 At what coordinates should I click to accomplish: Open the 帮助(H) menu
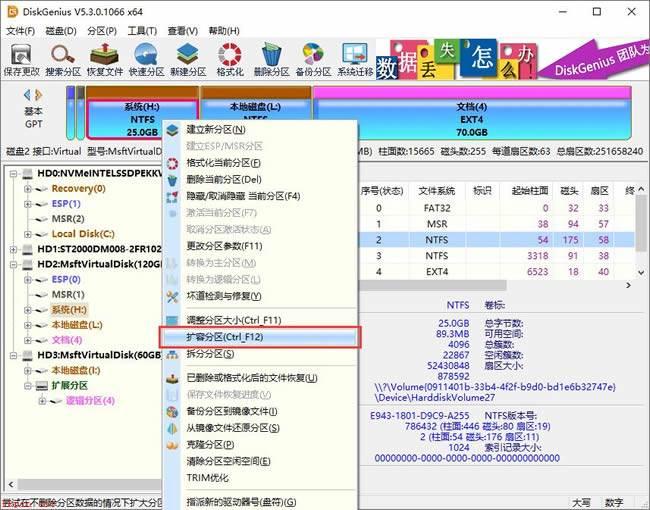tap(224, 31)
